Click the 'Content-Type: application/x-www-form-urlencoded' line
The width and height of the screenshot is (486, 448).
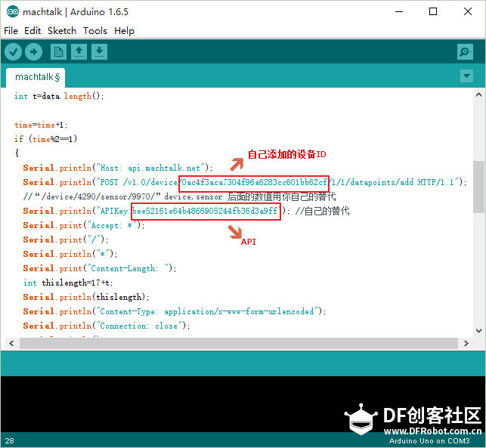tap(175, 311)
